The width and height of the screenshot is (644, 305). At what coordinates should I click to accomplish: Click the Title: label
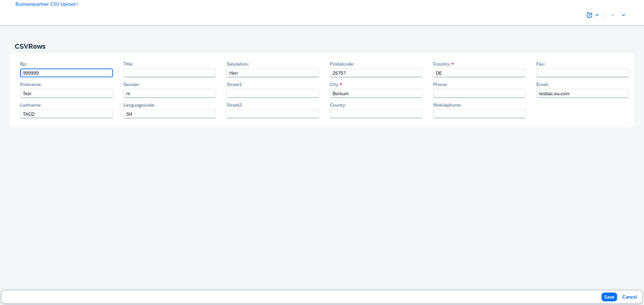(x=129, y=64)
